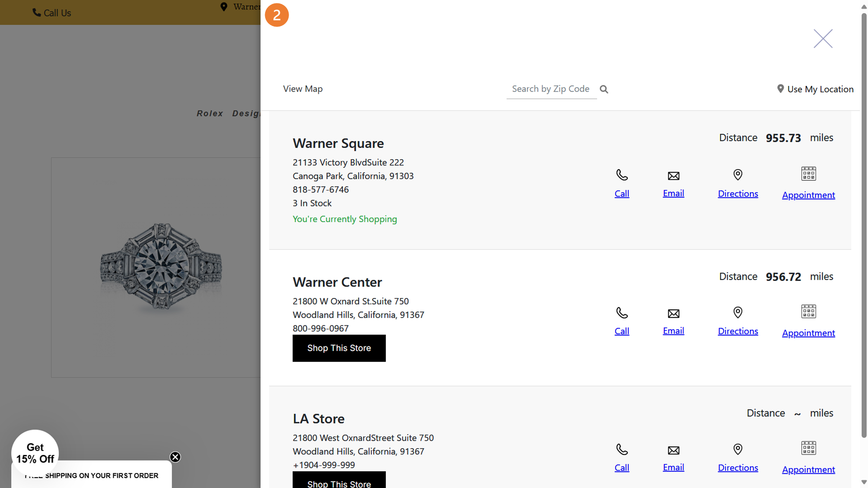
Task: Click the diamond ring product image
Action: point(161,266)
